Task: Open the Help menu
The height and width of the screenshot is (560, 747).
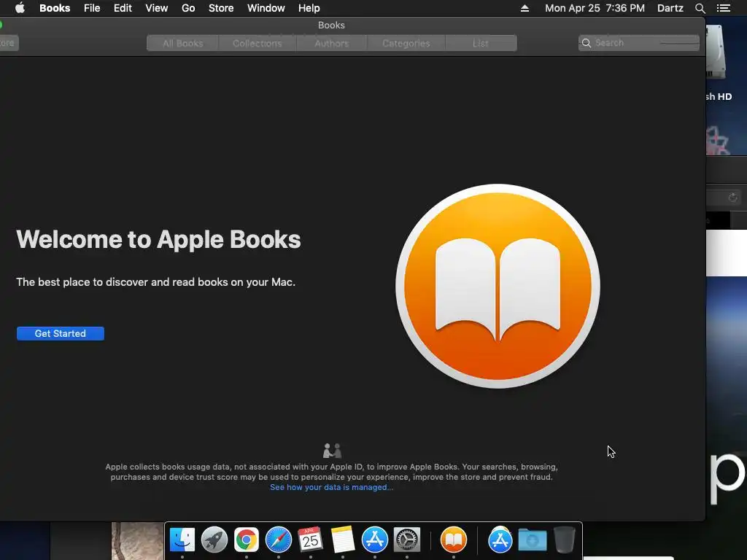Action: click(309, 8)
